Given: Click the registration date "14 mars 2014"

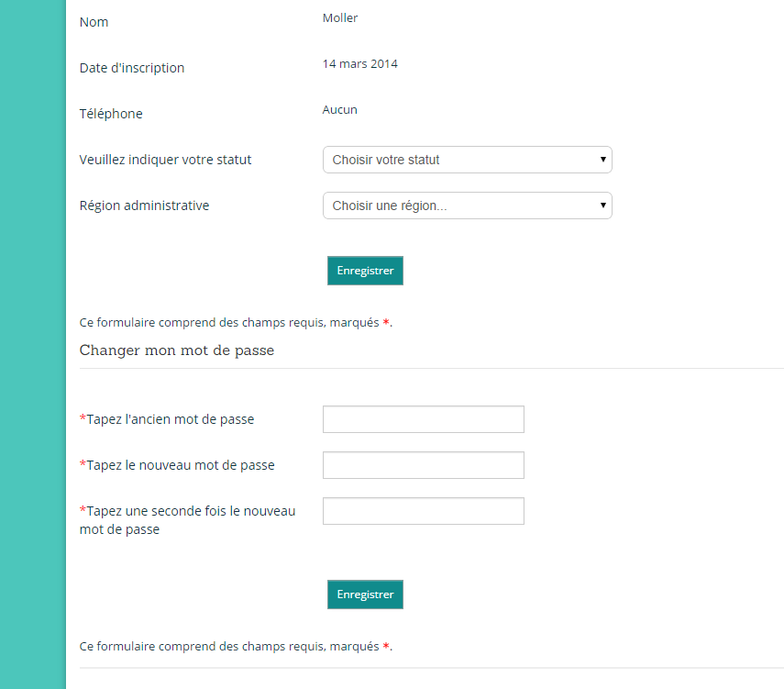Looking at the screenshot, I should 360,64.
